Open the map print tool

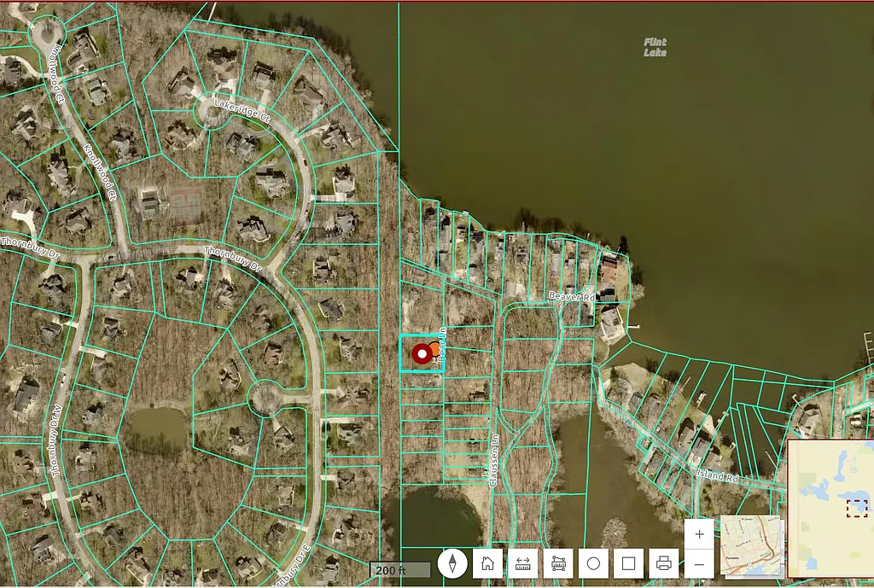point(662,563)
